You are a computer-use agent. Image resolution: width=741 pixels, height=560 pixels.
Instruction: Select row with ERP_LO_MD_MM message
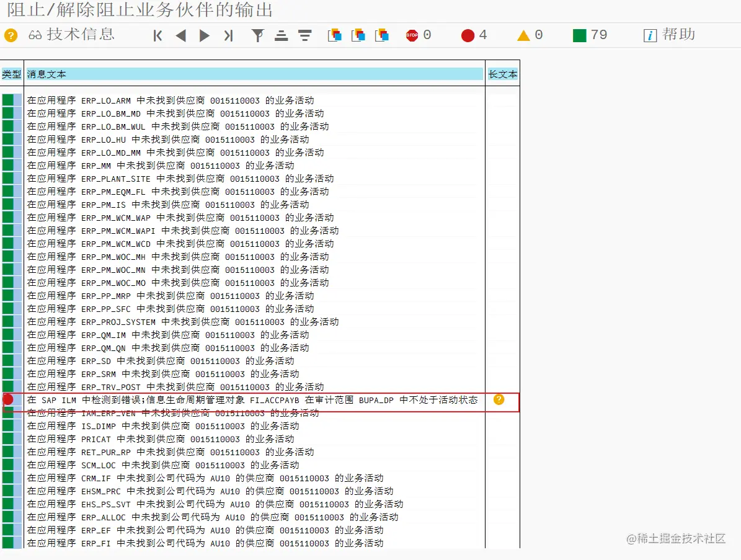pyautogui.click(x=175, y=153)
